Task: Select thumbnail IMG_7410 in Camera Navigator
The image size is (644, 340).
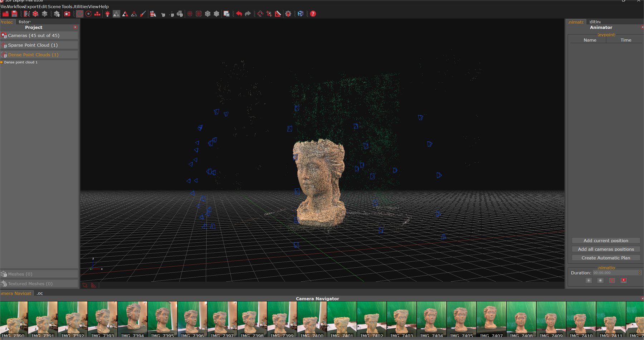Action: (581, 320)
